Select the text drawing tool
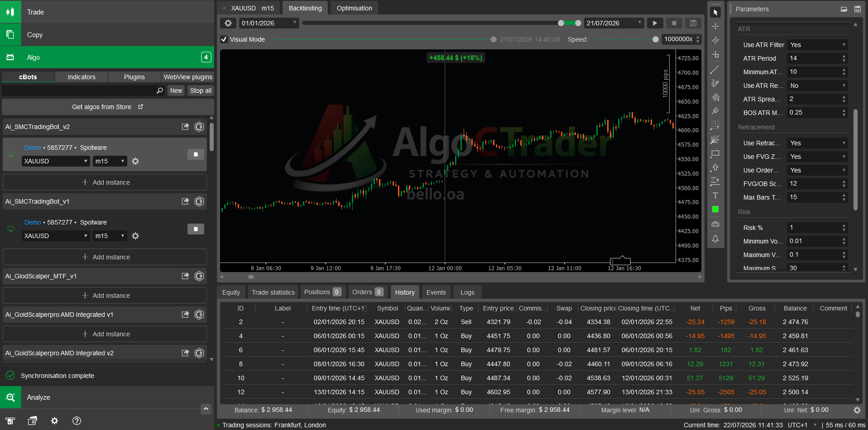 [x=715, y=196]
